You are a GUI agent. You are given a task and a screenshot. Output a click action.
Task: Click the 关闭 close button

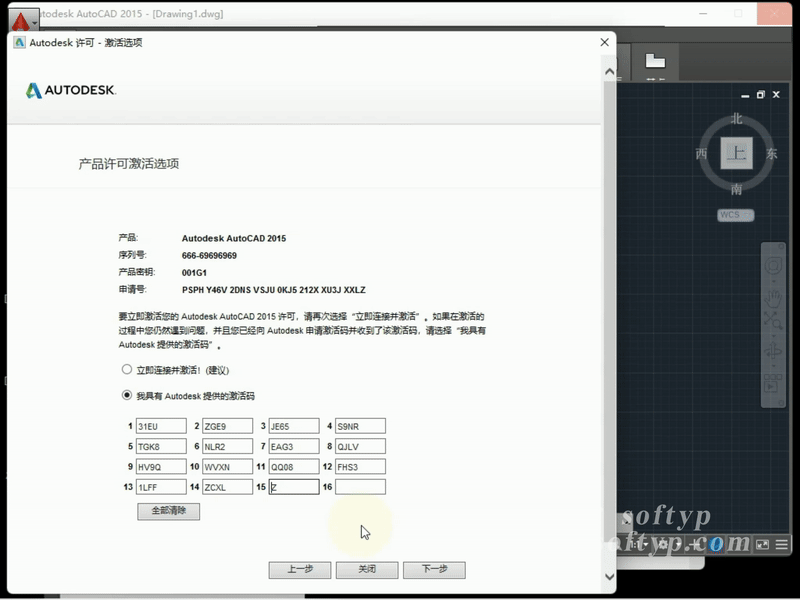point(367,570)
